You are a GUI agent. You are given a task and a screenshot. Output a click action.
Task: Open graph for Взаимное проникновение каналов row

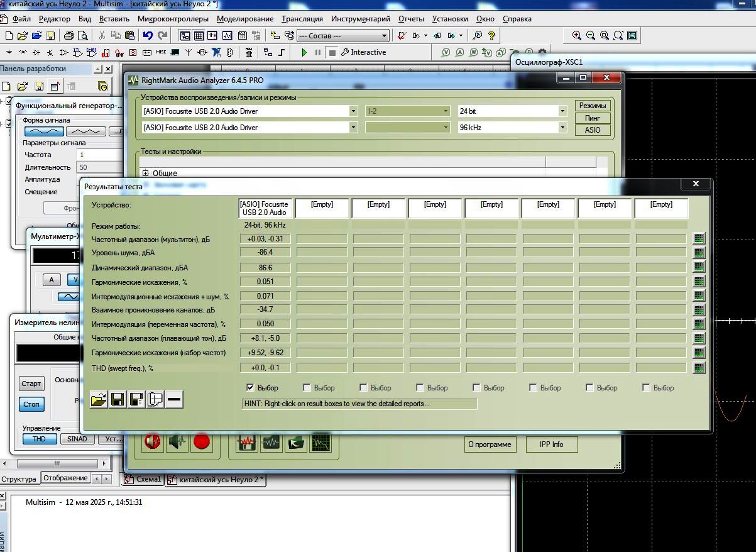coord(698,310)
